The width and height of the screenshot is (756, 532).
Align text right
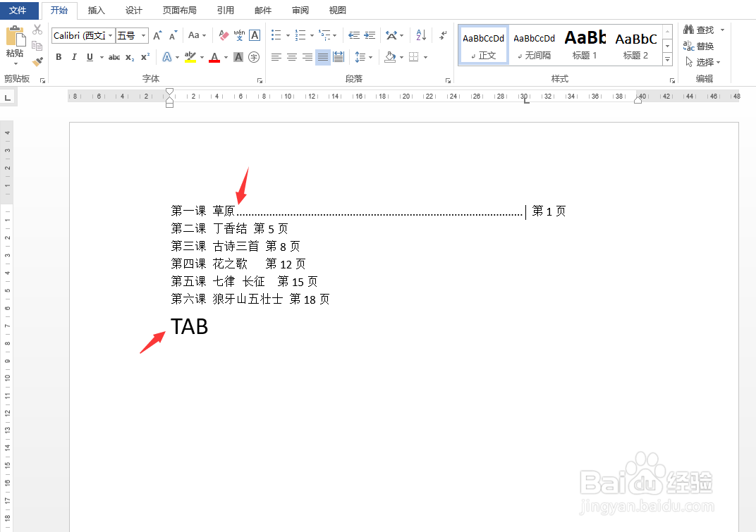(307, 57)
